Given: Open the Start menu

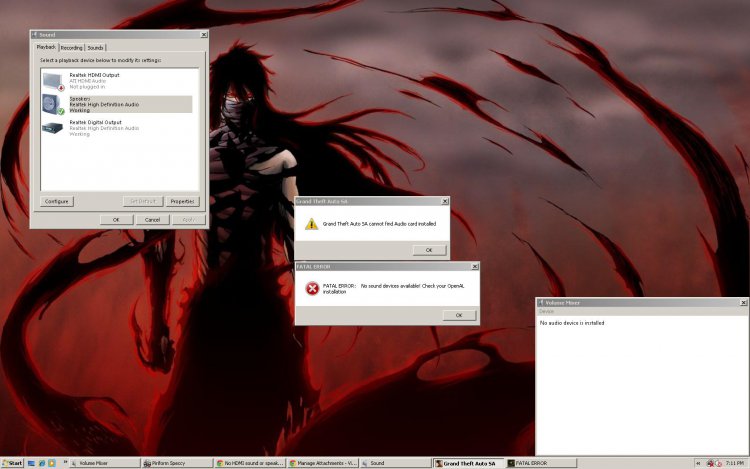Looking at the screenshot, I should pyautogui.click(x=12, y=463).
